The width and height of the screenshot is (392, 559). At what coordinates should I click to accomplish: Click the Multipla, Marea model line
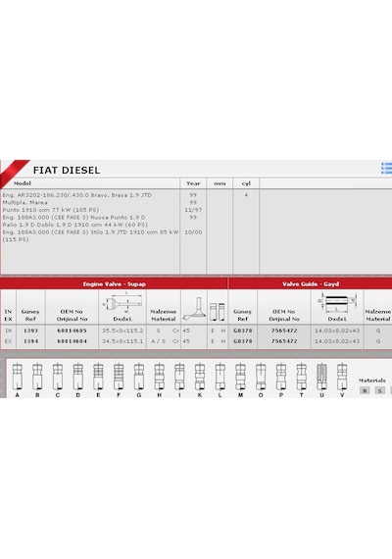[x=24, y=202]
